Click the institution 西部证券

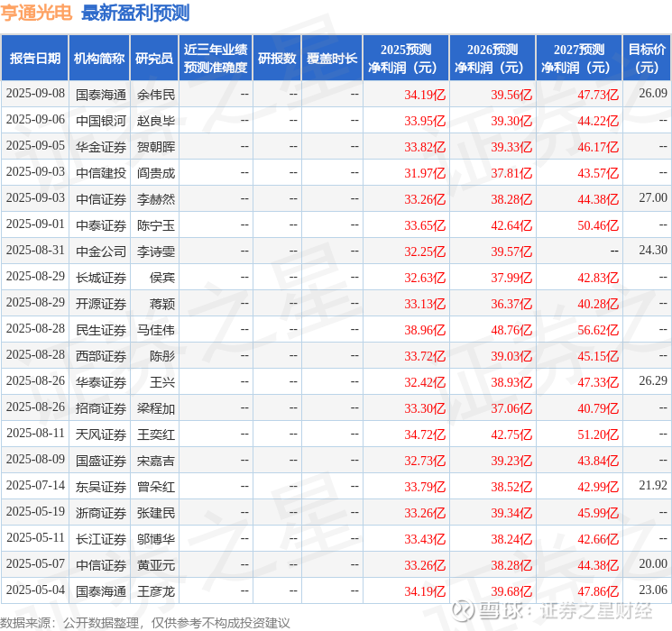tap(101, 355)
